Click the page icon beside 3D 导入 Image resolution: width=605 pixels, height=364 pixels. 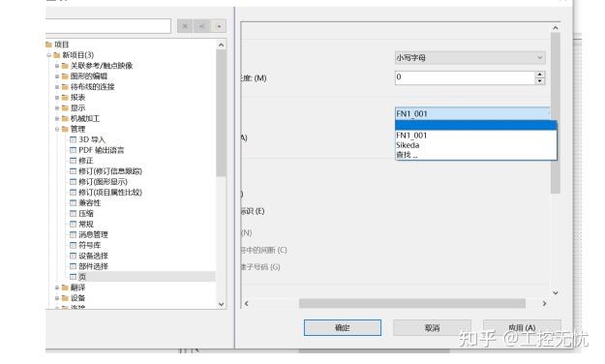coord(73,139)
